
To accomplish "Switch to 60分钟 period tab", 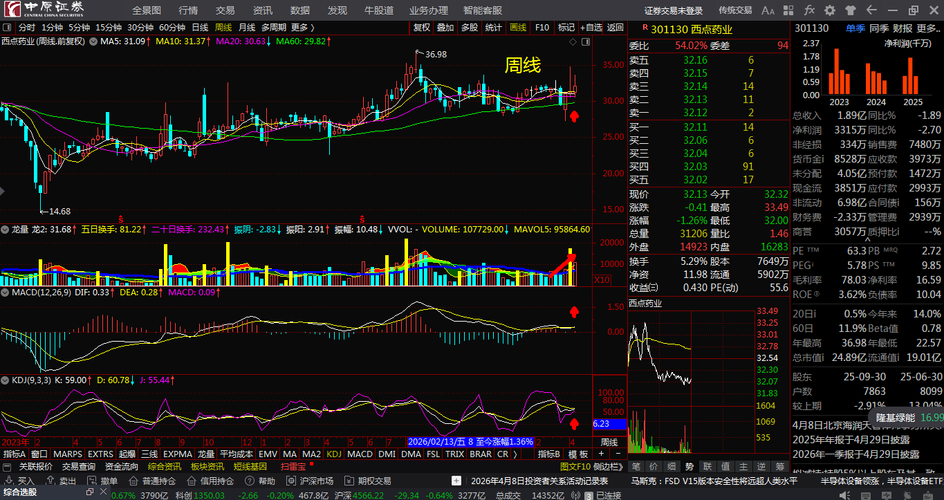I will (172, 27).
